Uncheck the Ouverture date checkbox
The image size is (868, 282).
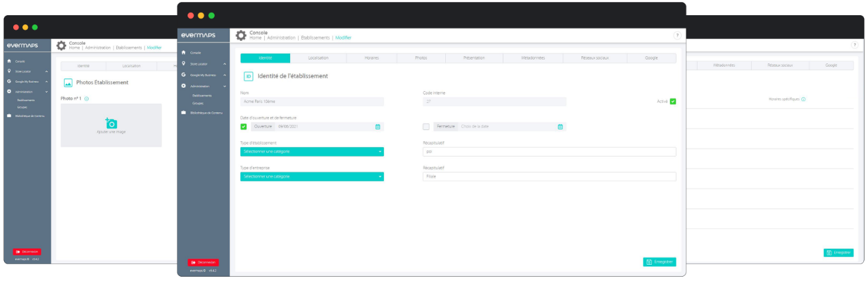[244, 127]
